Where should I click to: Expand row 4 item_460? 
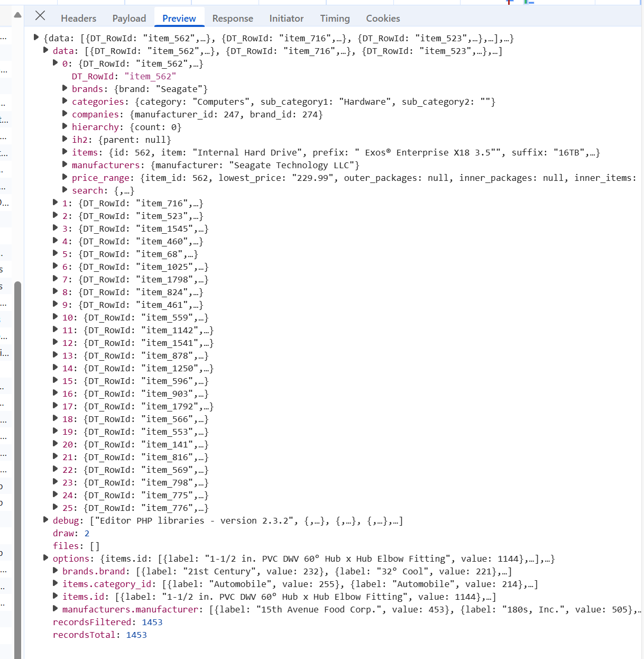coord(55,240)
